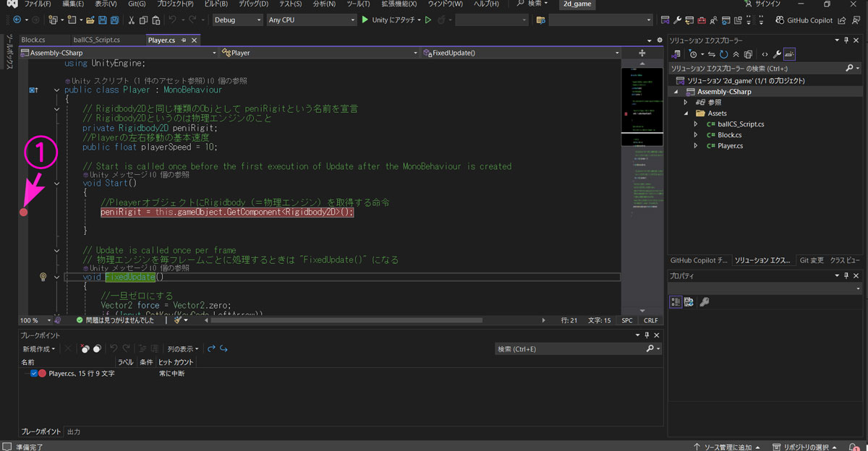Click the refresh icon in Solution Explorer
The image size is (868, 451).
[x=726, y=54]
